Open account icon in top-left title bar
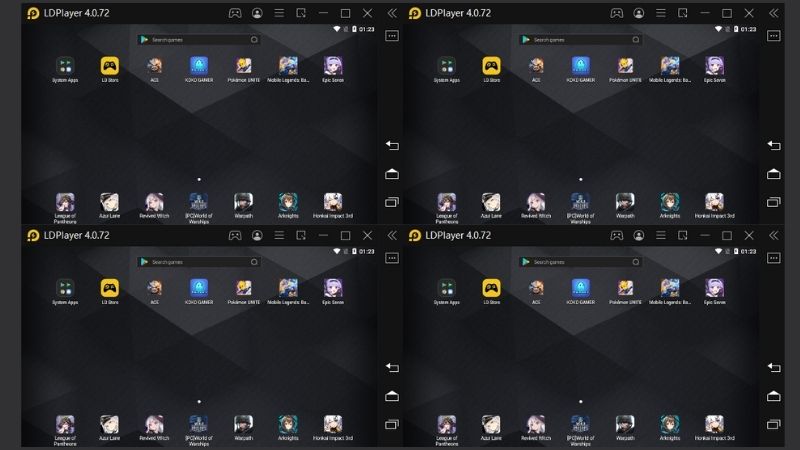800x450 pixels. click(x=257, y=13)
